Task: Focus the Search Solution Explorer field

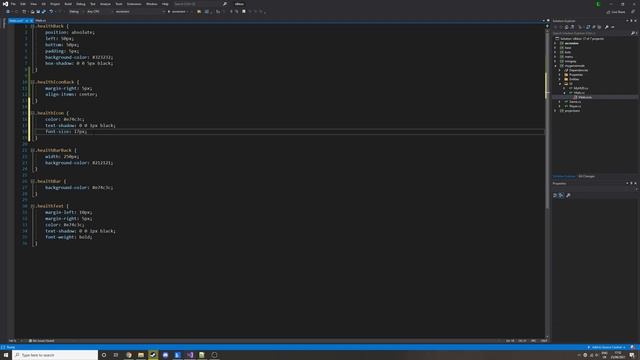Action: (591, 33)
